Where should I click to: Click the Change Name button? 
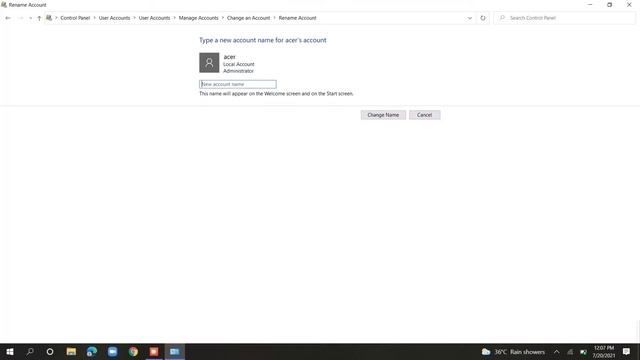(383, 115)
